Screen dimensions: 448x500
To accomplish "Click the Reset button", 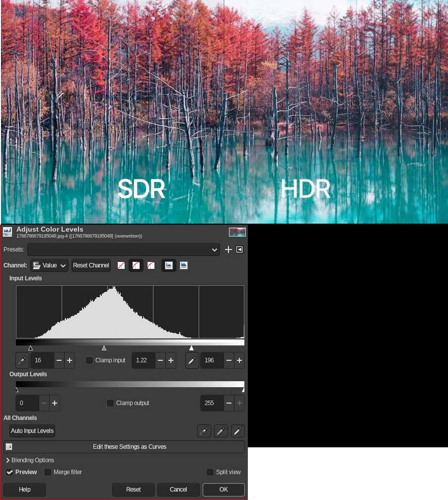I will click(133, 490).
